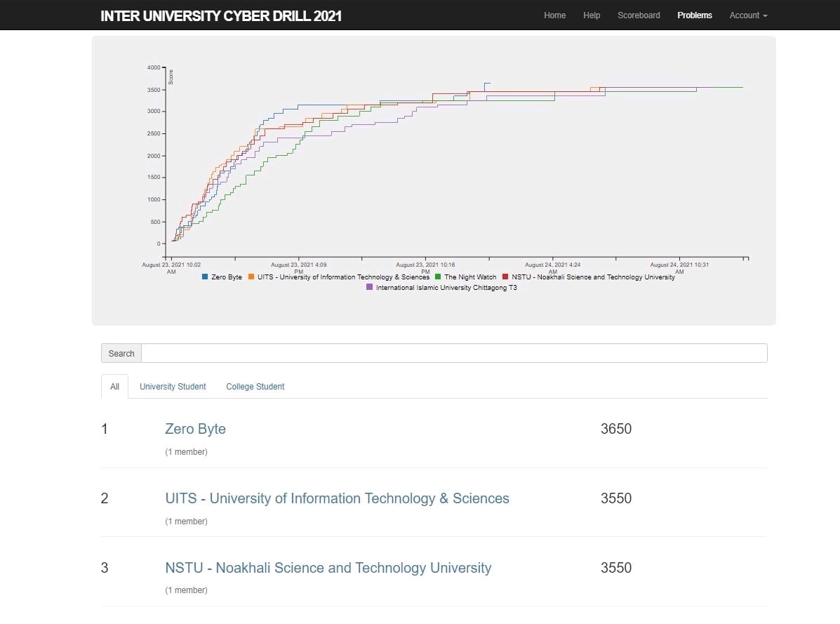
Task: Click The Night Watch legend label
Action: (470, 277)
